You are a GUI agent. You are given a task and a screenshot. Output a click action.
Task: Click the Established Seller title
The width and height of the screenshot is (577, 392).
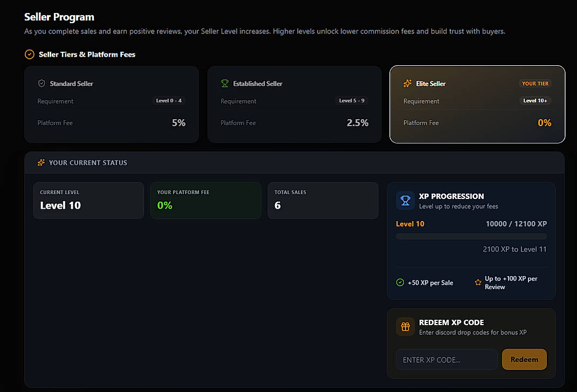(x=258, y=84)
